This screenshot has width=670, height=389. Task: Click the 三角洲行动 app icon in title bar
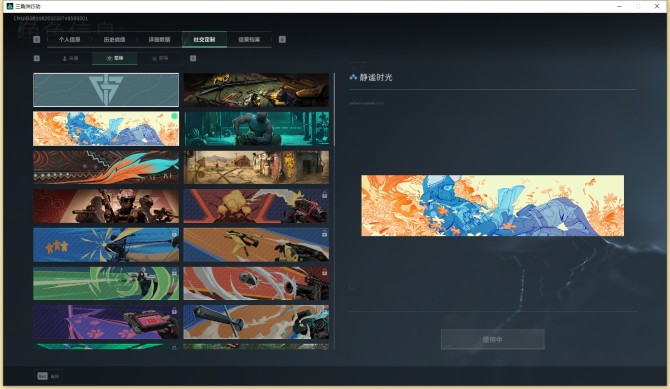10,6
